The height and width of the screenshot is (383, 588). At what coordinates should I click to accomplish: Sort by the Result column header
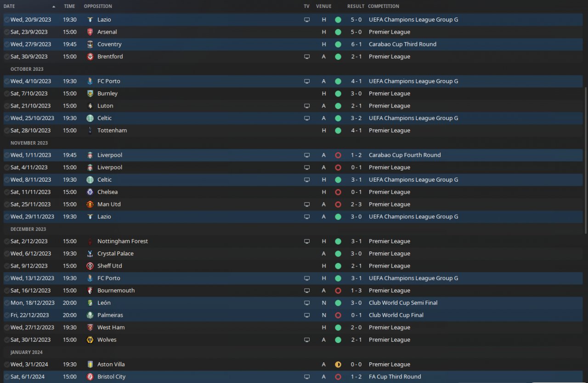(356, 6)
